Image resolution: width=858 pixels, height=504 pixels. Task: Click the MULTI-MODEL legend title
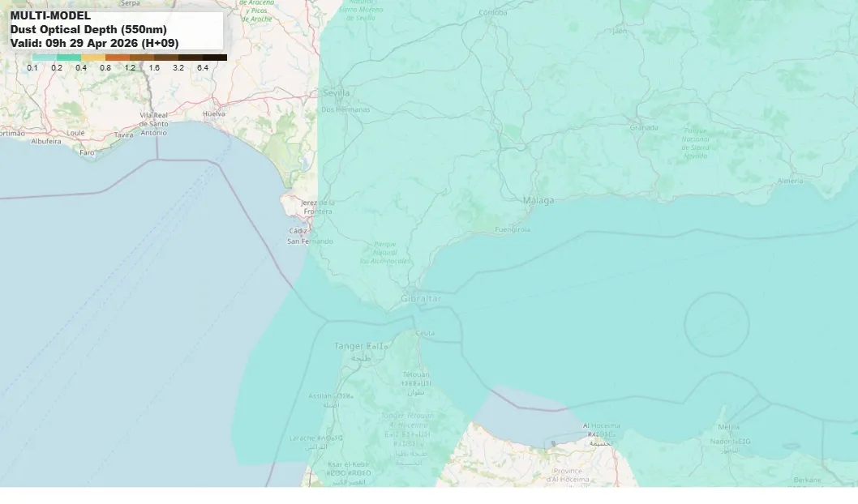tap(50, 14)
